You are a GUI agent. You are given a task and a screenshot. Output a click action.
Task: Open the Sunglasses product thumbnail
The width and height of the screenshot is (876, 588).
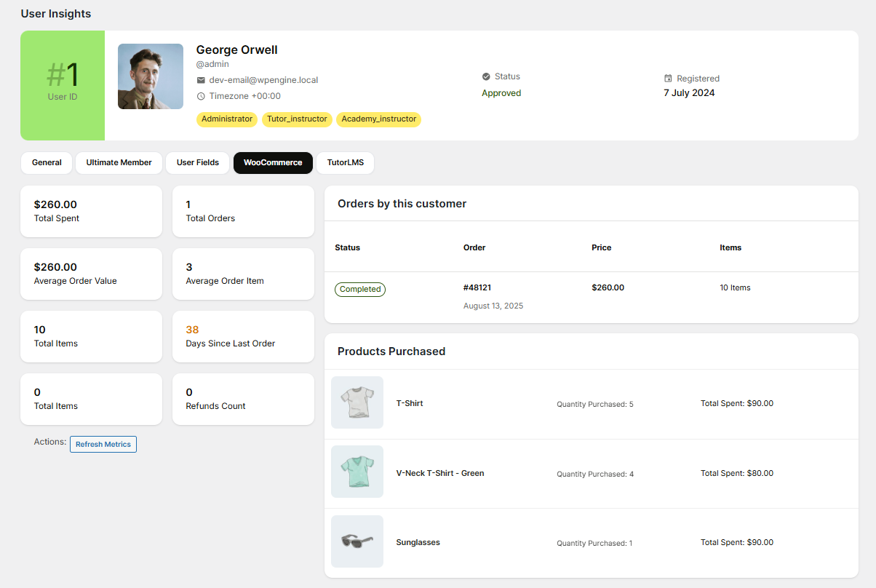coord(357,541)
